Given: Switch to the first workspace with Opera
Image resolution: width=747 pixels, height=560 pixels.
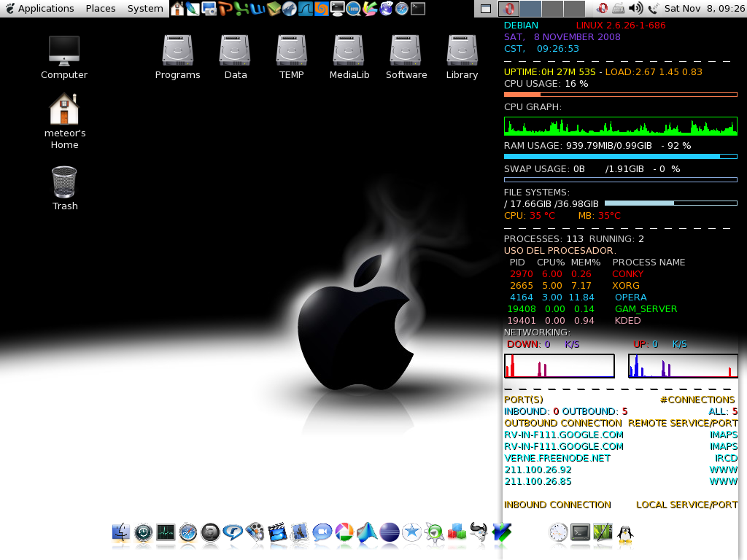Looking at the screenshot, I should coord(508,9).
